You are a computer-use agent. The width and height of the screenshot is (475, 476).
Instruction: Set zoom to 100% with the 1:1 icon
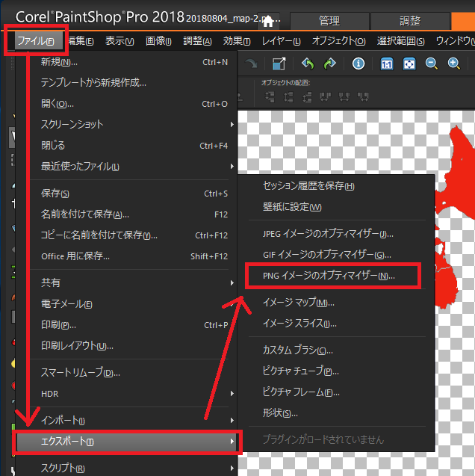[x=387, y=64]
